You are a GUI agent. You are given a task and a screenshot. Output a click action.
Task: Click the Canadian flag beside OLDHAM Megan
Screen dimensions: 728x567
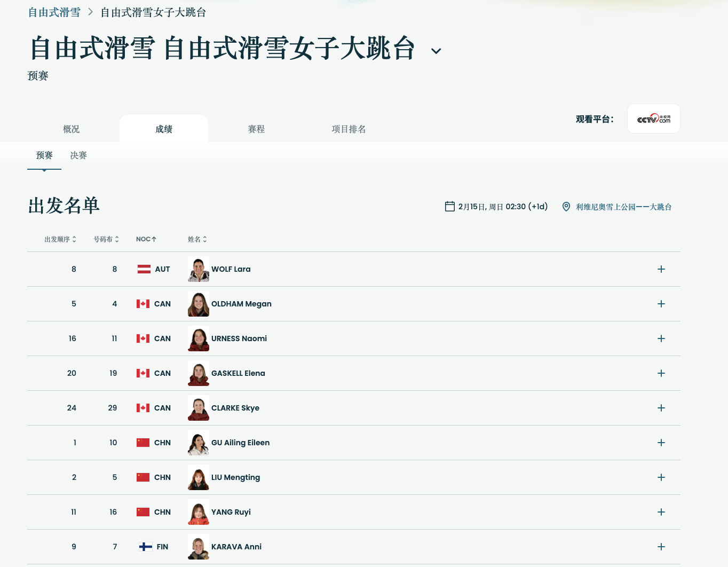pyautogui.click(x=143, y=304)
